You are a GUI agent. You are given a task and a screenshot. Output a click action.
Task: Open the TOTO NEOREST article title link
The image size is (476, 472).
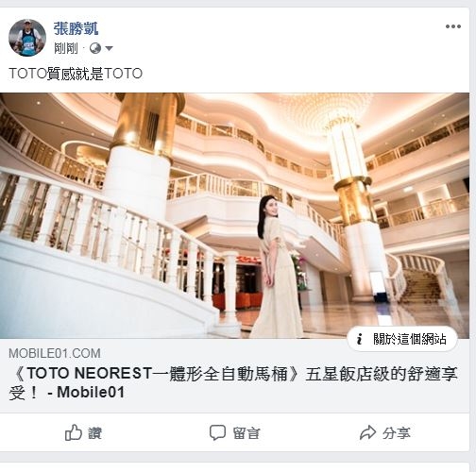pos(233,382)
